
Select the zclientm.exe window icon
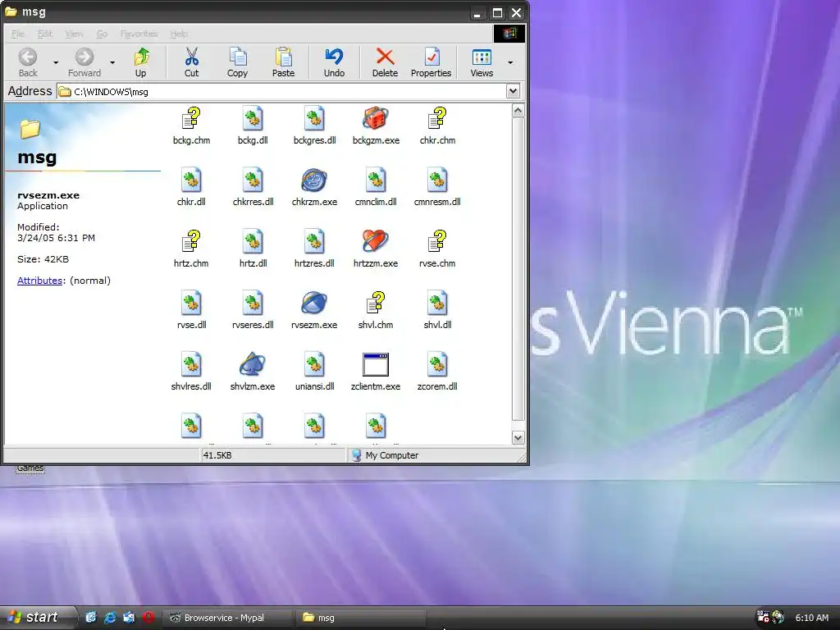coord(376,365)
